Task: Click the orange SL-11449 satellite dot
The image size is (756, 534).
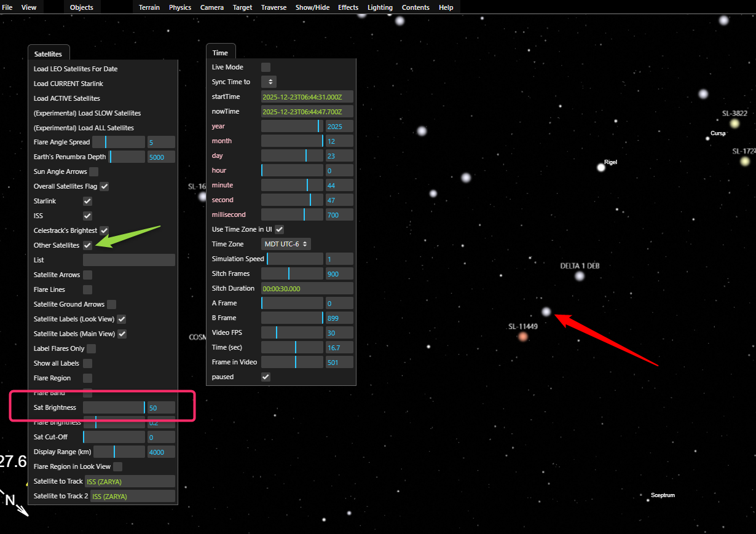Action: 523,336
